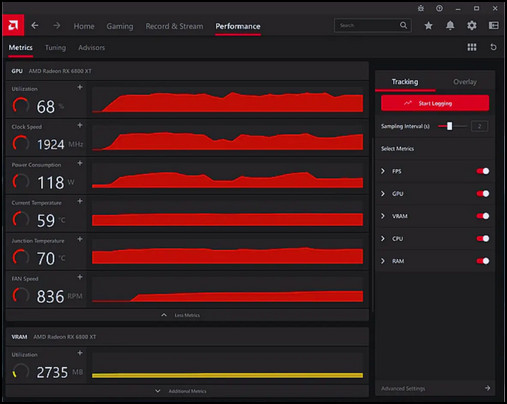Open favorites star icon

pyautogui.click(x=428, y=26)
